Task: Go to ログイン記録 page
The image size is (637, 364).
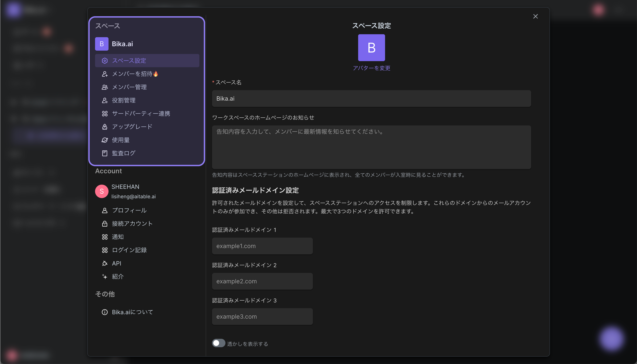Action: [147, 250]
